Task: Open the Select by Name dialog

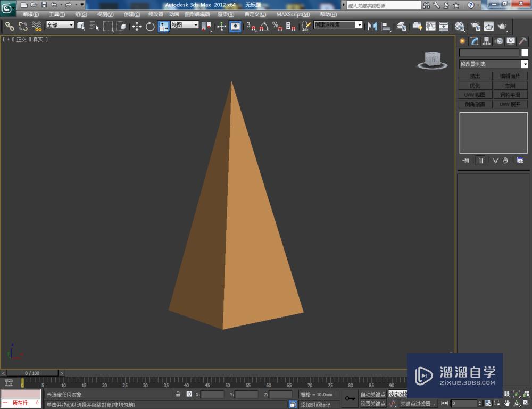Action: 95,27
